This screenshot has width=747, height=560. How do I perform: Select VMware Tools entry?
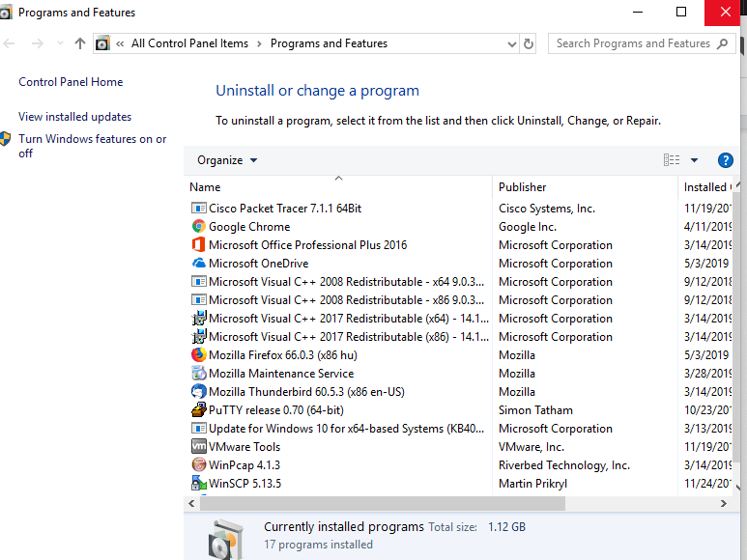point(244,447)
